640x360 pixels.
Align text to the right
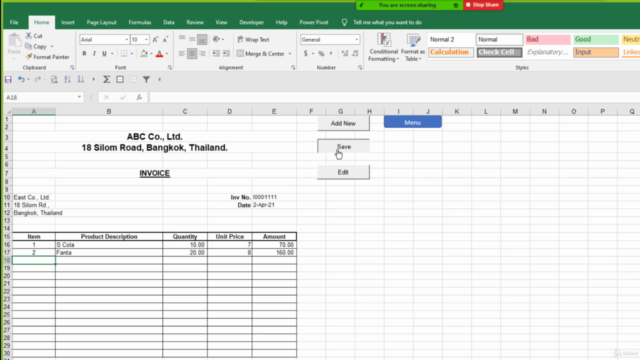point(202,53)
